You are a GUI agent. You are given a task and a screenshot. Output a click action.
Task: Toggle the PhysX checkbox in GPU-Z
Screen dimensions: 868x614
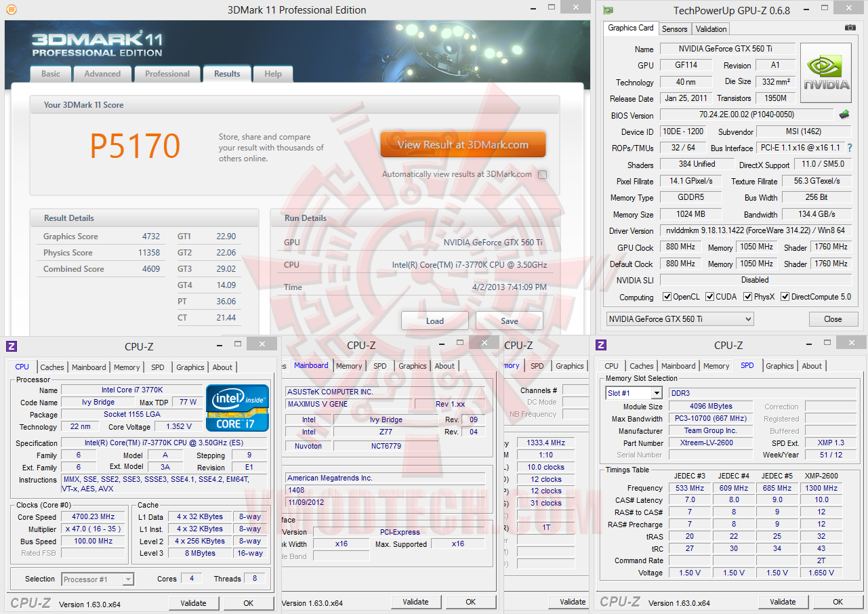coord(748,297)
